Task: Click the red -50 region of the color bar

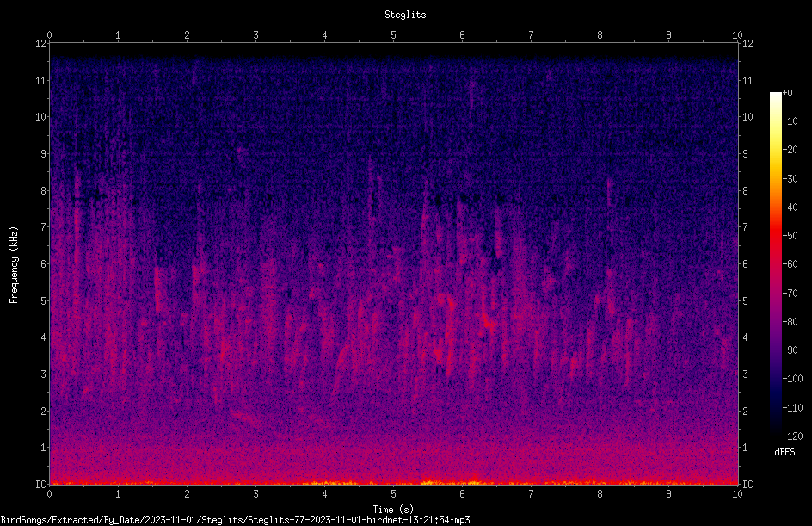Action: (775, 235)
